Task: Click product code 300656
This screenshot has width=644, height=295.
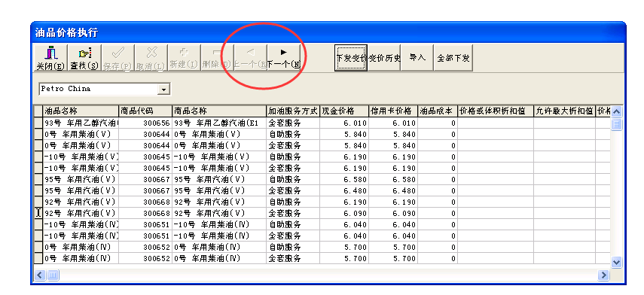Action: (145, 123)
